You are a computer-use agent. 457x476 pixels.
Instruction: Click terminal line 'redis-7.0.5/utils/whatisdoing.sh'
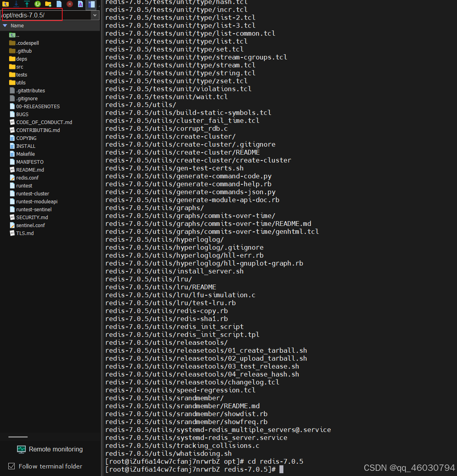coord(168,453)
